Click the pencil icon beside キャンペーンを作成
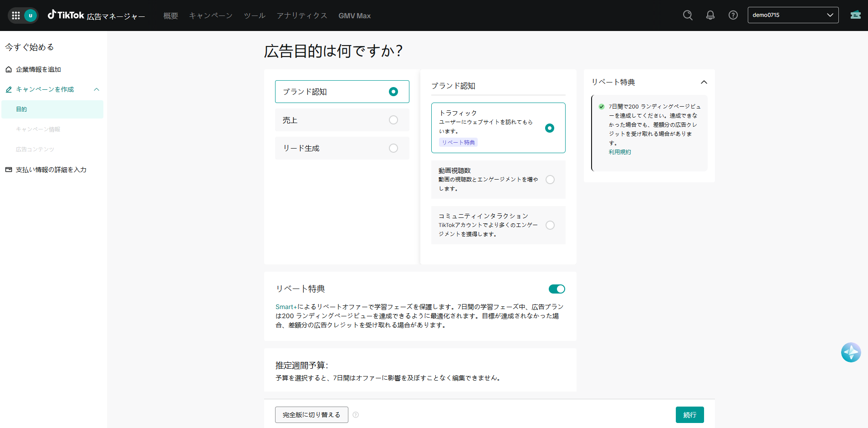This screenshot has height=428, width=868. tap(9, 89)
